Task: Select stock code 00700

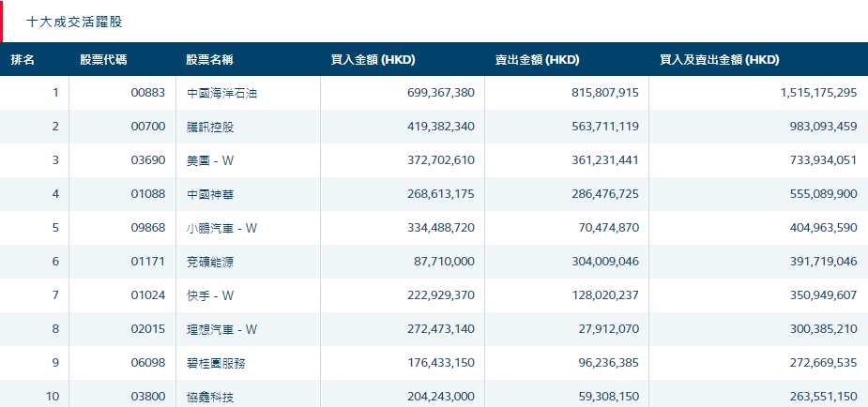Action: (148, 127)
